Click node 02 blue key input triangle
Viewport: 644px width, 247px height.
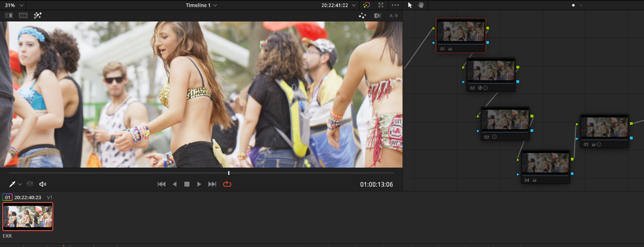(x=464, y=81)
